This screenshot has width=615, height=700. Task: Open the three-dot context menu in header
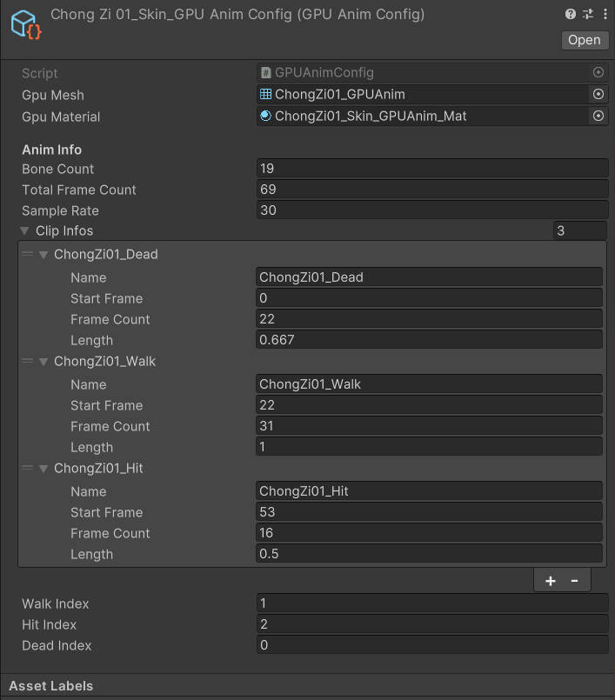click(603, 14)
